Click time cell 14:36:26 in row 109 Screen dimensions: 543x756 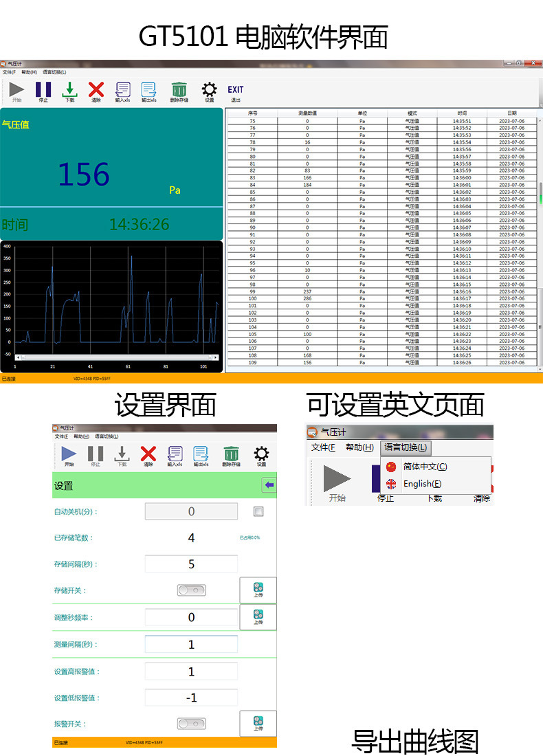(x=462, y=363)
